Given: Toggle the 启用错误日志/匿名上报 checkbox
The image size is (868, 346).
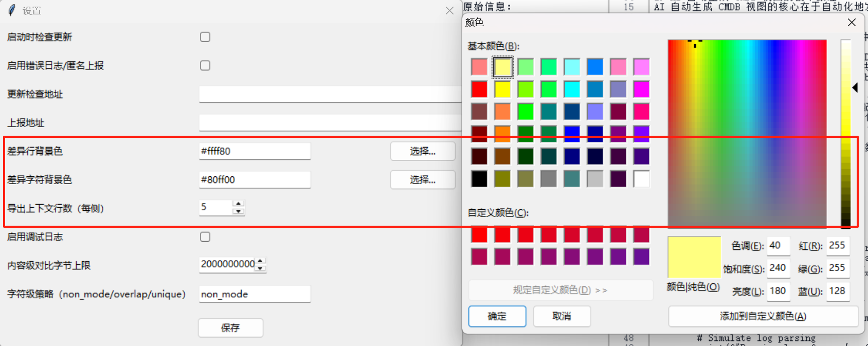Looking at the screenshot, I should coord(205,66).
